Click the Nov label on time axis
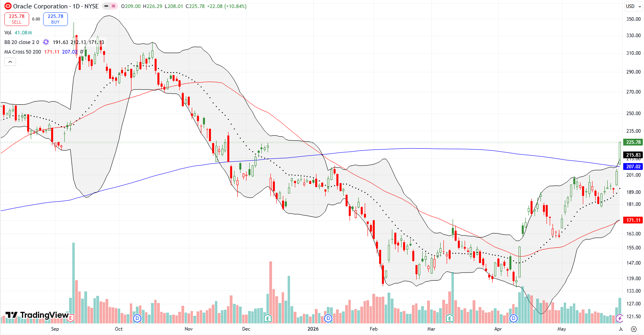This screenshot has width=644, height=335. [189, 329]
